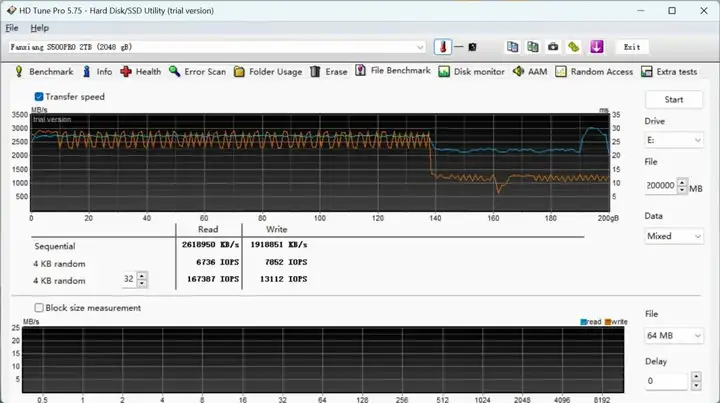
Task: Increase the 200000 MB file size value
Action: tap(682, 182)
